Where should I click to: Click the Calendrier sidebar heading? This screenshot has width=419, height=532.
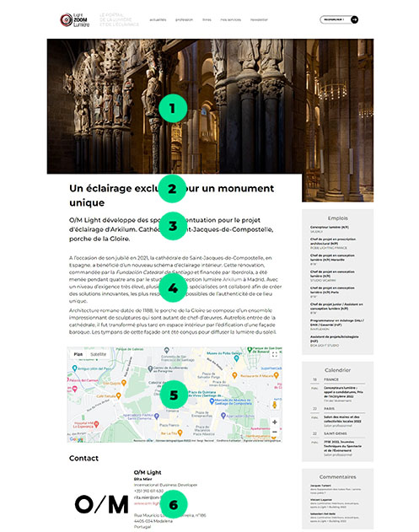337,370
